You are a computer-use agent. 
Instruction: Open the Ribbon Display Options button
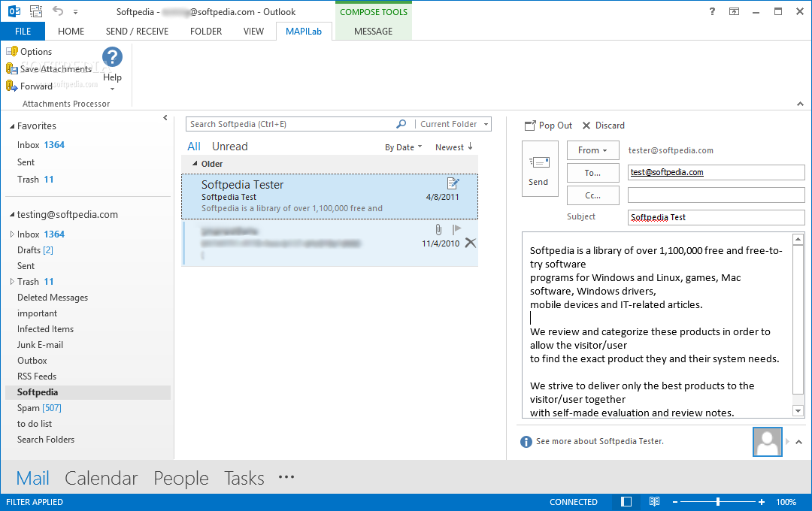click(x=735, y=11)
